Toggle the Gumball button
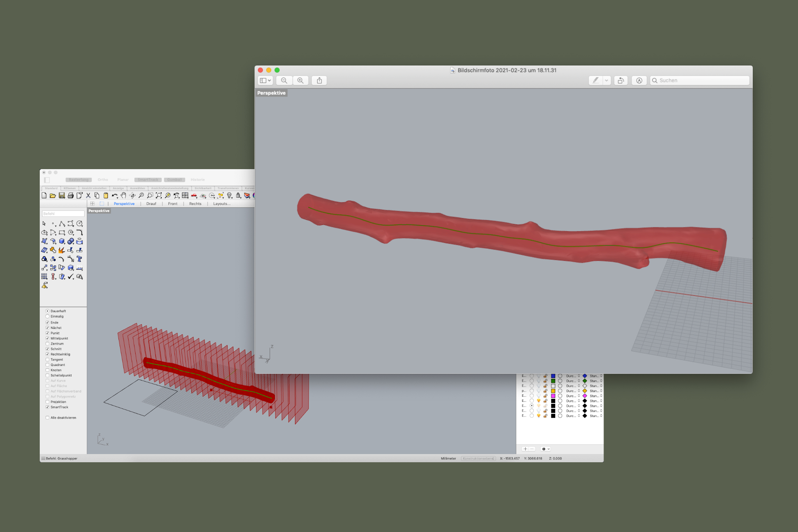Image resolution: width=798 pixels, height=532 pixels. (x=174, y=180)
